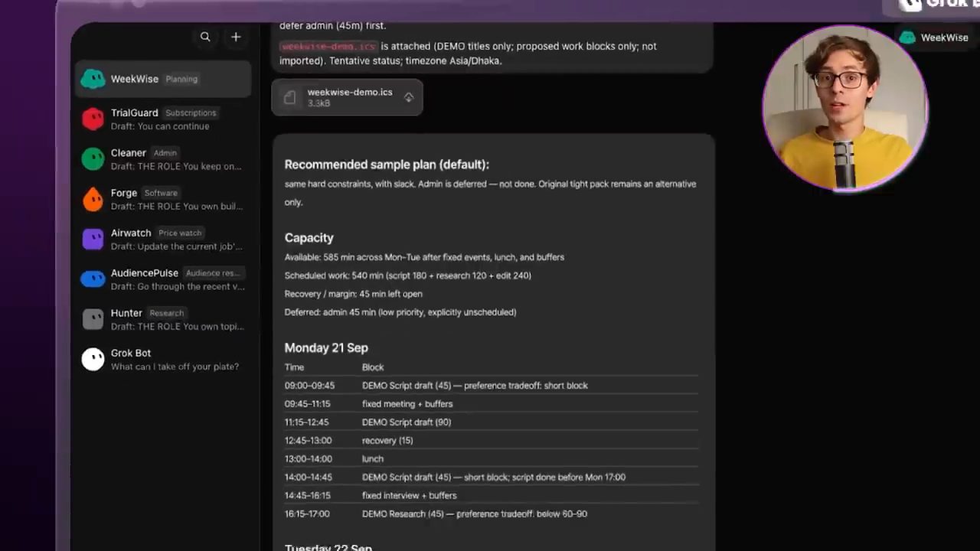Open the sidebar search icon
Viewport: 980px width, 551px height.
(x=205, y=37)
